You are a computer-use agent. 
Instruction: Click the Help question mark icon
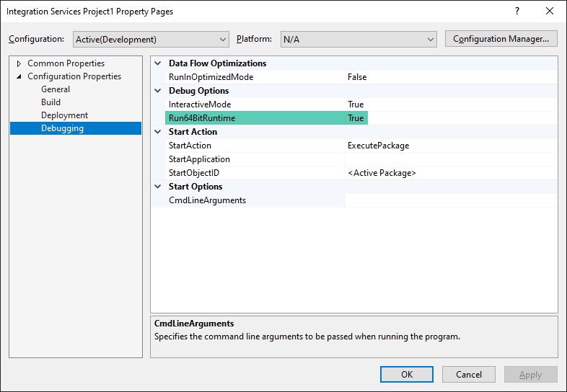[x=517, y=12]
